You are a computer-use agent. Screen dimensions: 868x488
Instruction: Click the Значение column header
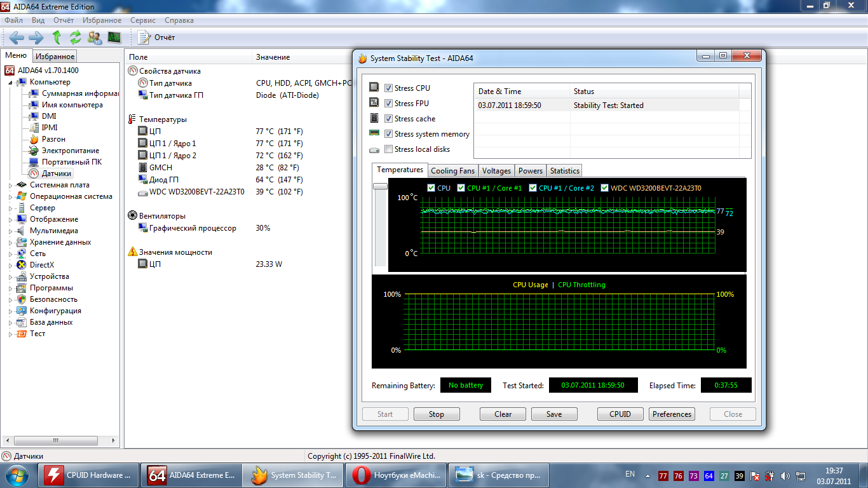click(273, 57)
